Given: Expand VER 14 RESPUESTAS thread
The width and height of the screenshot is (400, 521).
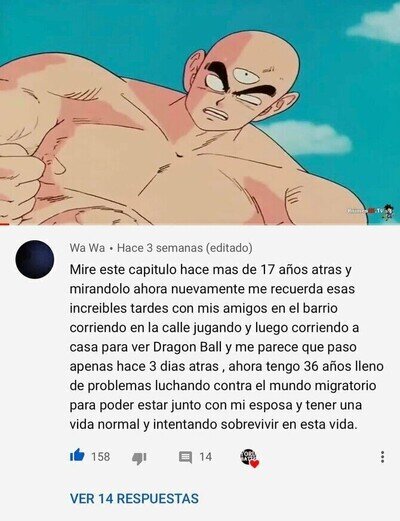Looking at the screenshot, I should (x=134, y=499).
